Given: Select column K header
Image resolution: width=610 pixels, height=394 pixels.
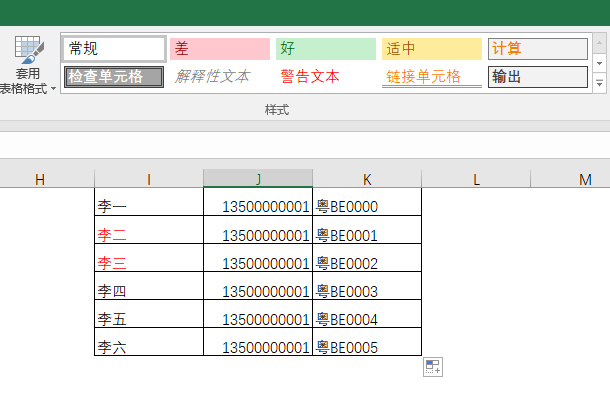Looking at the screenshot, I should 367,179.
